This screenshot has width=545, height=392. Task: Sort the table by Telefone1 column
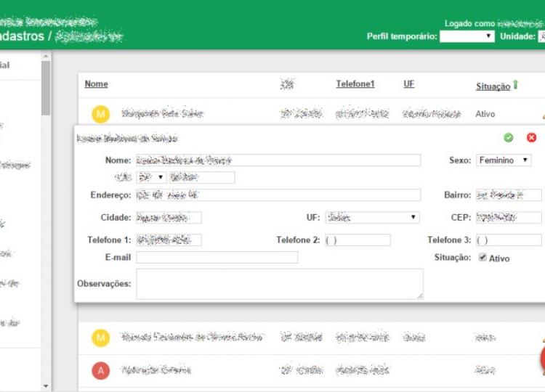point(355,83)
